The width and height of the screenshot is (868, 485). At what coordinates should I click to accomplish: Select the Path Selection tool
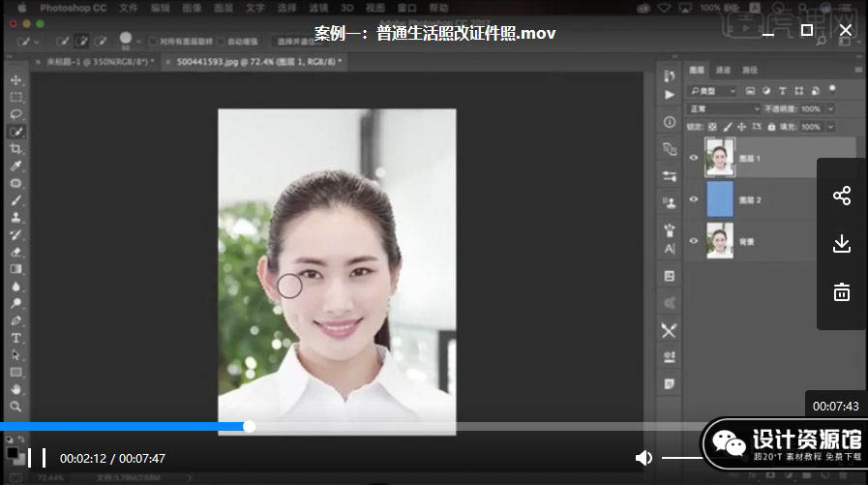click(15, 355)
